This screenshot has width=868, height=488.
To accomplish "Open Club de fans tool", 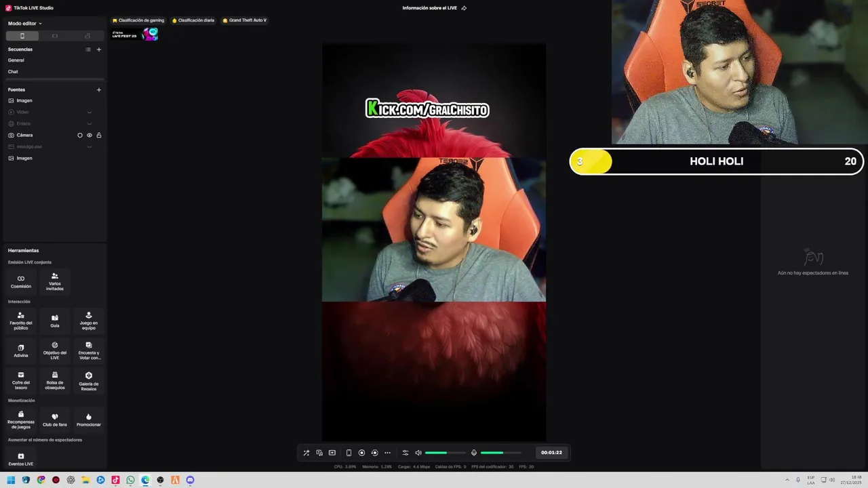I will pos(55,420).
